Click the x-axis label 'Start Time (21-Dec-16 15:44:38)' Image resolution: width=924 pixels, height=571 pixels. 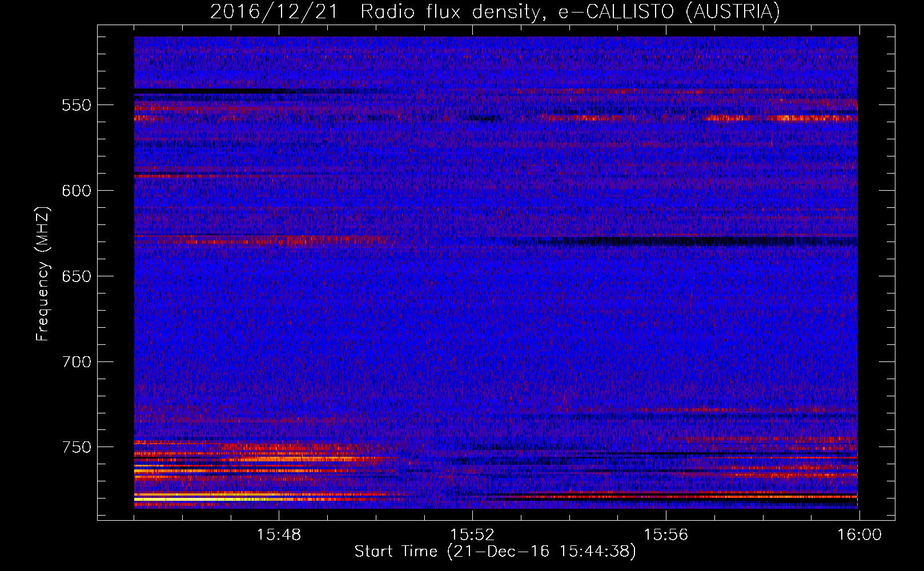tap(495, 552)
